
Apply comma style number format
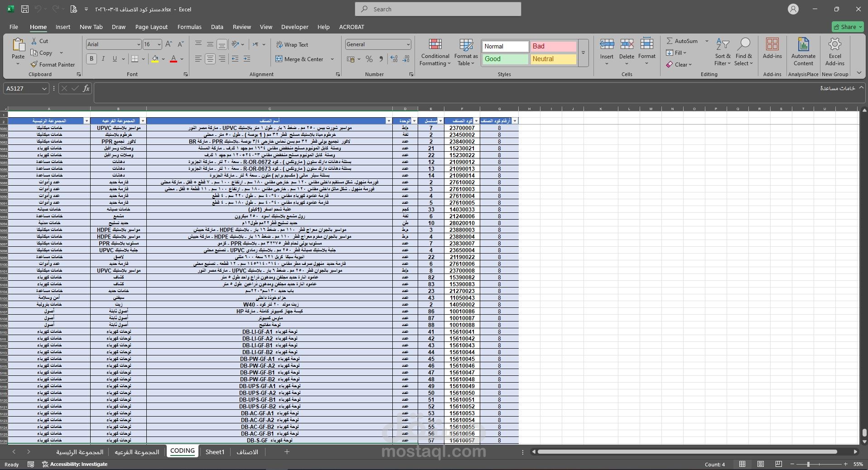pos(381,59)
